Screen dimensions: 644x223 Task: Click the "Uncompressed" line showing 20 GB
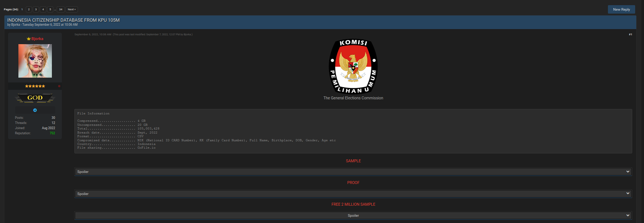click(113, 125)
